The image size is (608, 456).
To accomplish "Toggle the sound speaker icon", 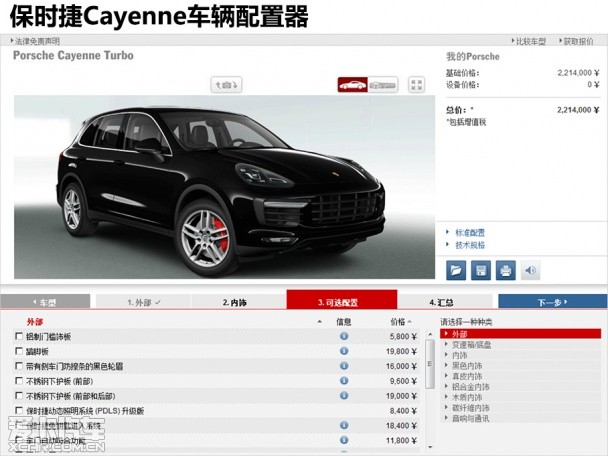I will [x=530, y=270].
